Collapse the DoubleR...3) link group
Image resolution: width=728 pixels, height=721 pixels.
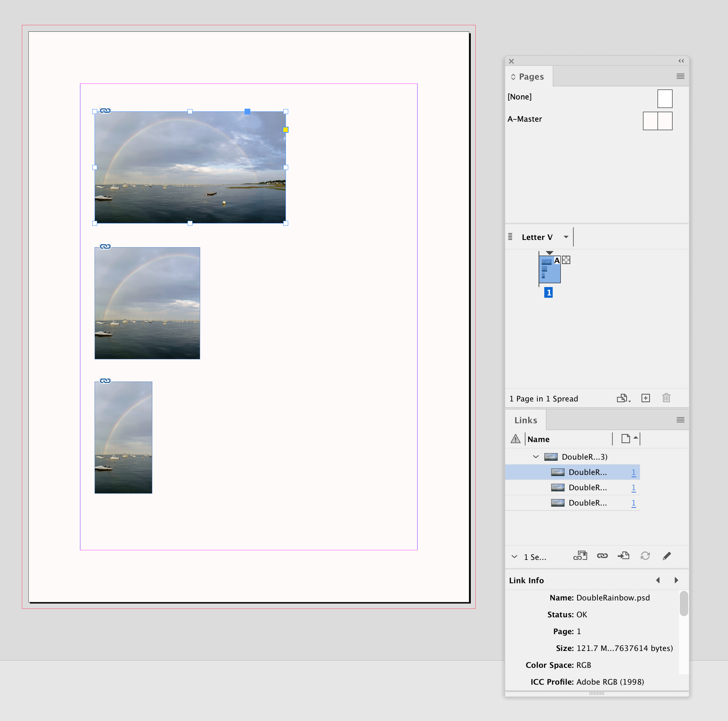point(535,457)
